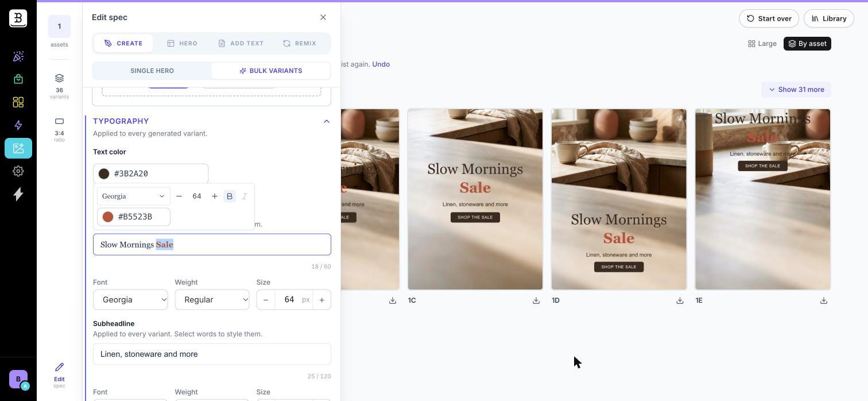Open the yellow grid dashboard icon
Screen dimensions: 868x401
coord(18,102)
